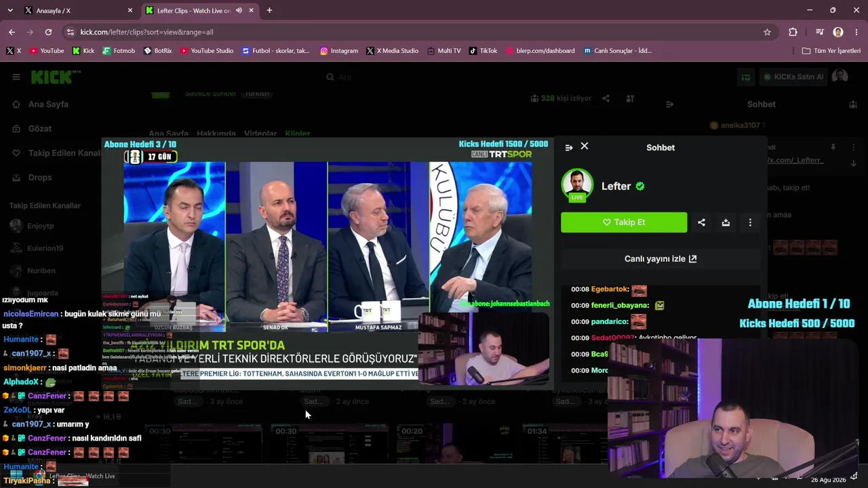This screenshot has width=868, height=488.
Task: Select Enjoytp in followed channels
Action: (x=40, y=226)
